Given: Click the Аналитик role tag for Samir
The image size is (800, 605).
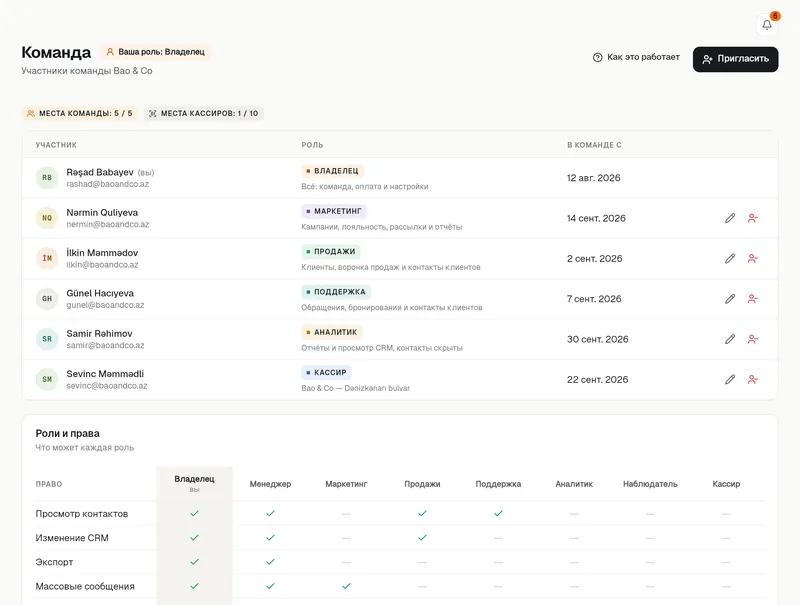Looking at the screenshot, I should tap(332, 332).
